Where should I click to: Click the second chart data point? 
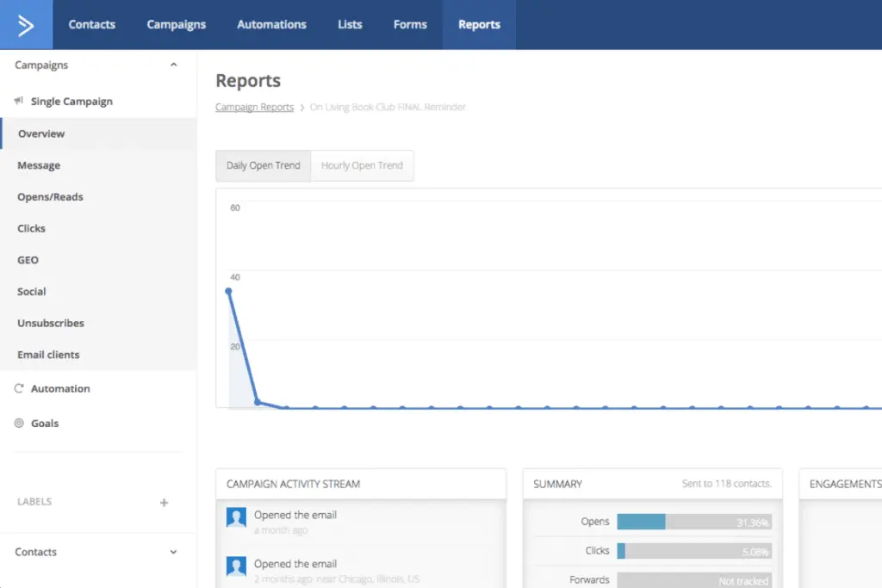(x=258, y=402)
